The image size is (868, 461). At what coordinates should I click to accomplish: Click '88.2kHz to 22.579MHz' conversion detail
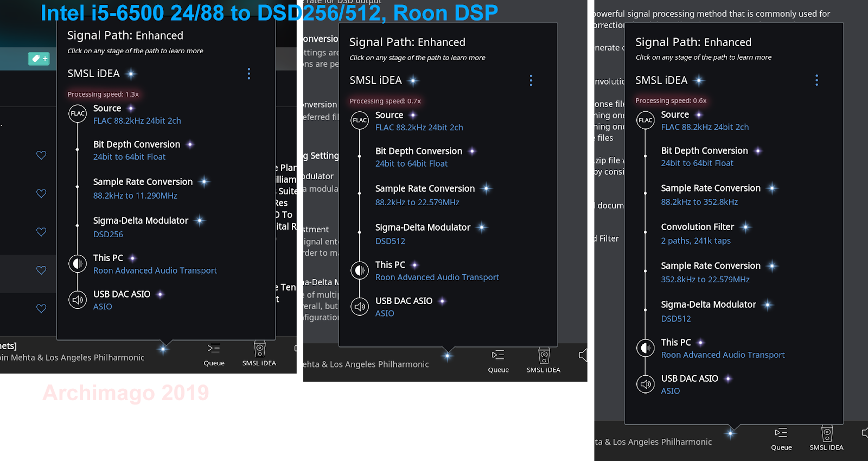click(x=417, y=203)
